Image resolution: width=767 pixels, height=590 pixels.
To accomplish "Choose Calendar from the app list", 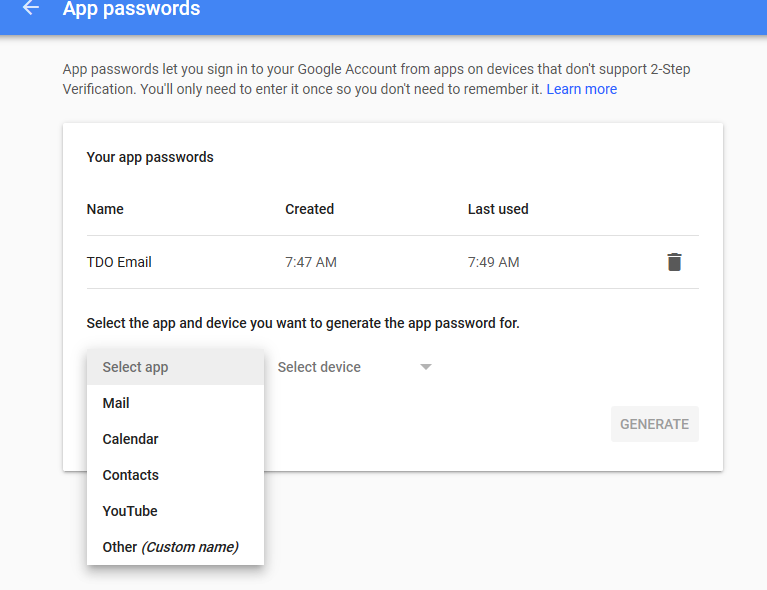I will pos(130,439).
